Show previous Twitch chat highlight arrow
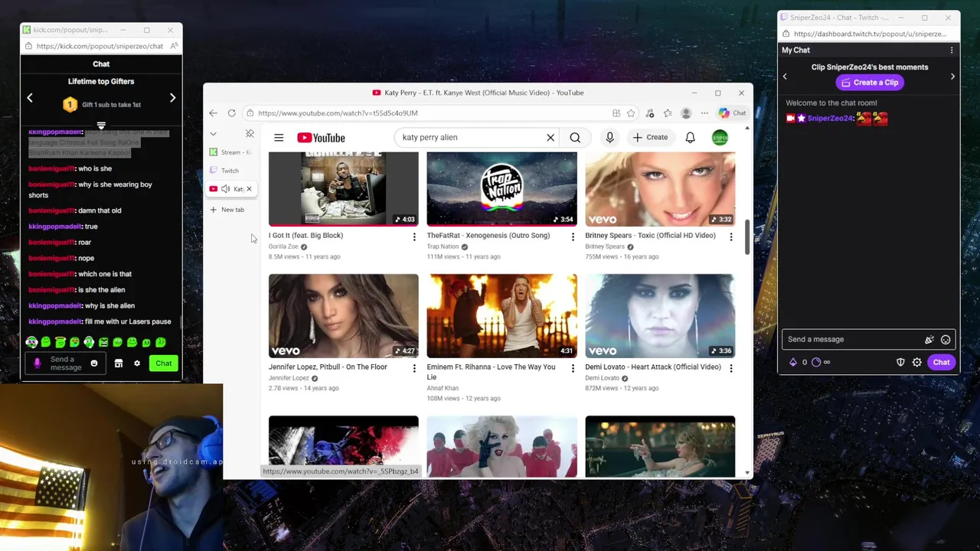Viewport: 980px width, 551px height. coord(785,77)
